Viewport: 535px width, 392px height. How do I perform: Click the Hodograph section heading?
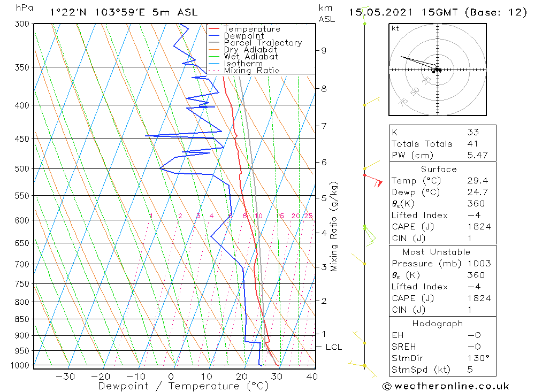pyautogui.click(x=438, y=324)
